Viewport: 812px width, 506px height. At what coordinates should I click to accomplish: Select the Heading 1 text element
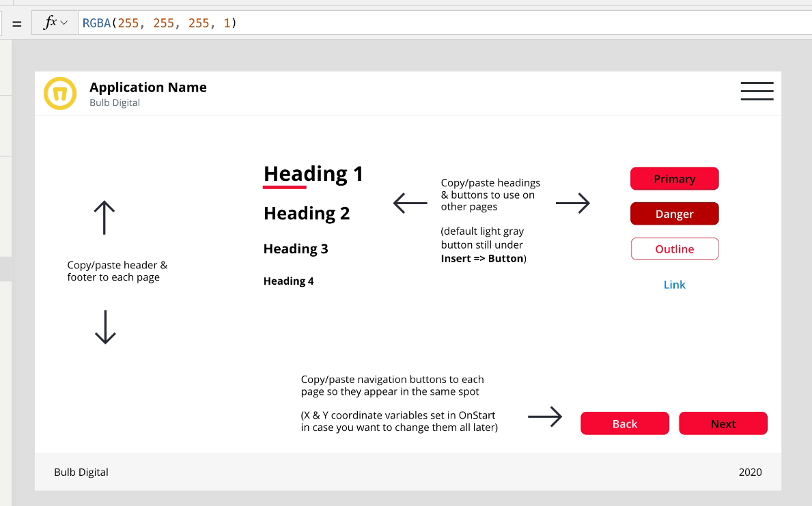point(313,173)
